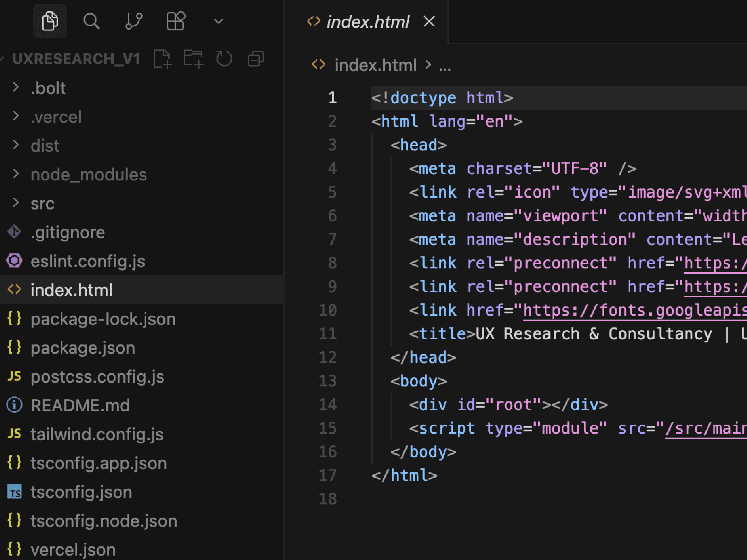The width and height of the screenshot is (747, 560).
Task: Click the New File icon
Action: click(163, 58)
